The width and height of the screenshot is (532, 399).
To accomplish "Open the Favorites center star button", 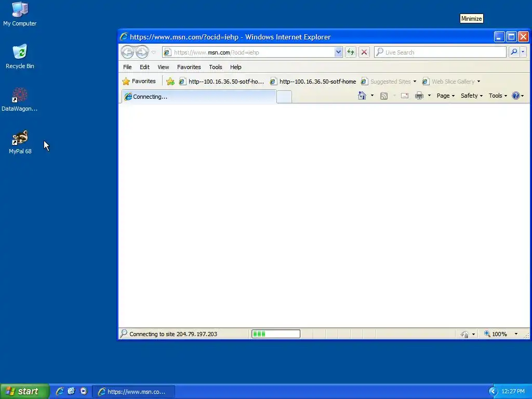I will [x=139, y=82].
